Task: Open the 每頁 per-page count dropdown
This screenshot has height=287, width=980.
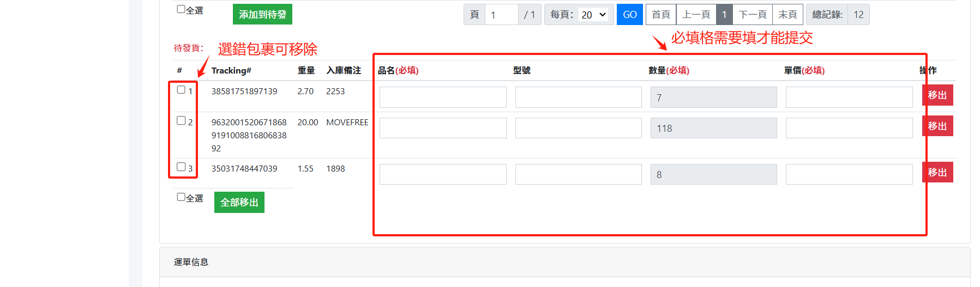Action: 593,15
